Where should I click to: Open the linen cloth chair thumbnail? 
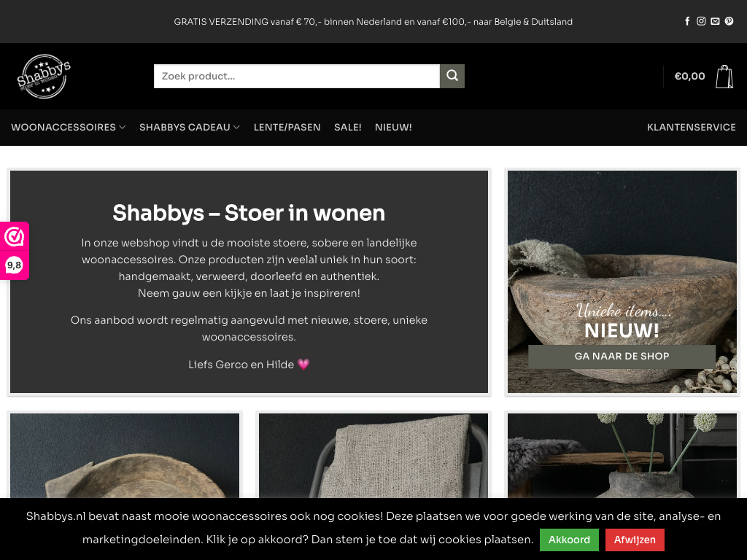point(373,456)
